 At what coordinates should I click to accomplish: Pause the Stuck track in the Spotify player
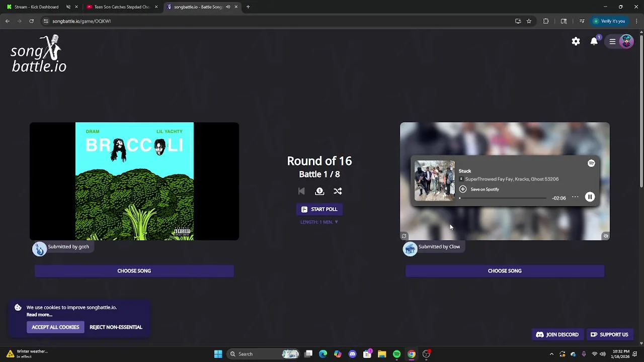590,197
